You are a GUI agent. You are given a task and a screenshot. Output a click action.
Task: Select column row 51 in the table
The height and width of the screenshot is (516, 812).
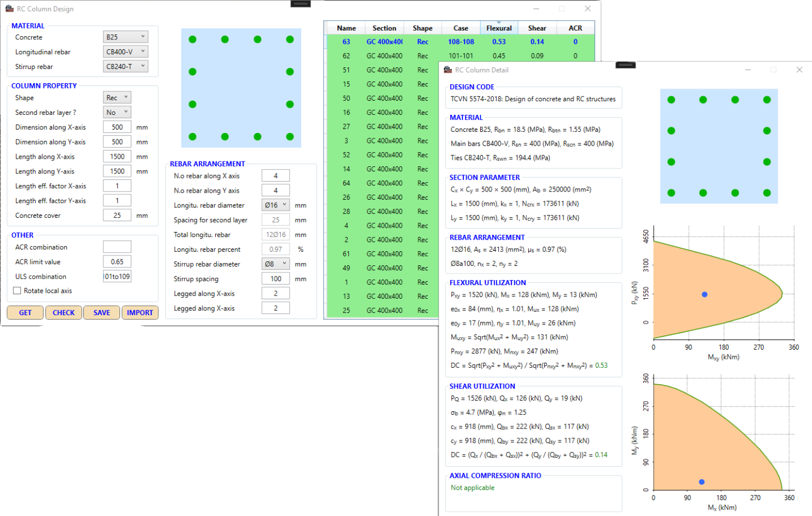coord(382,70)
